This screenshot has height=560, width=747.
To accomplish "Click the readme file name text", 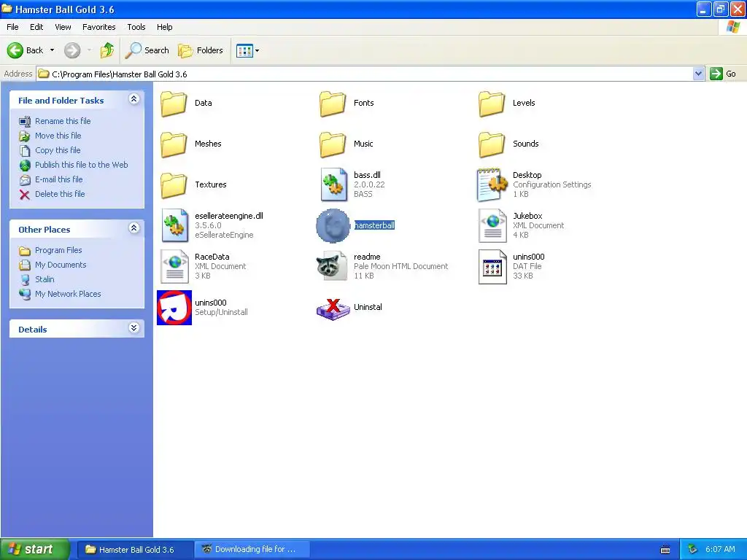I will point(367,257).
